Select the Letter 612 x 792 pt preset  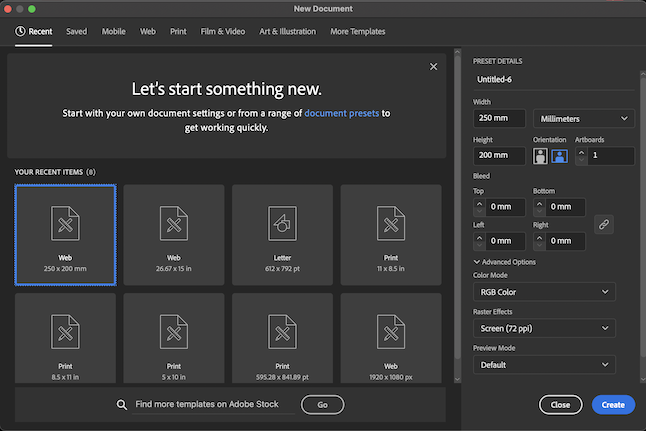pyautogui.click(x=282, y=235)
